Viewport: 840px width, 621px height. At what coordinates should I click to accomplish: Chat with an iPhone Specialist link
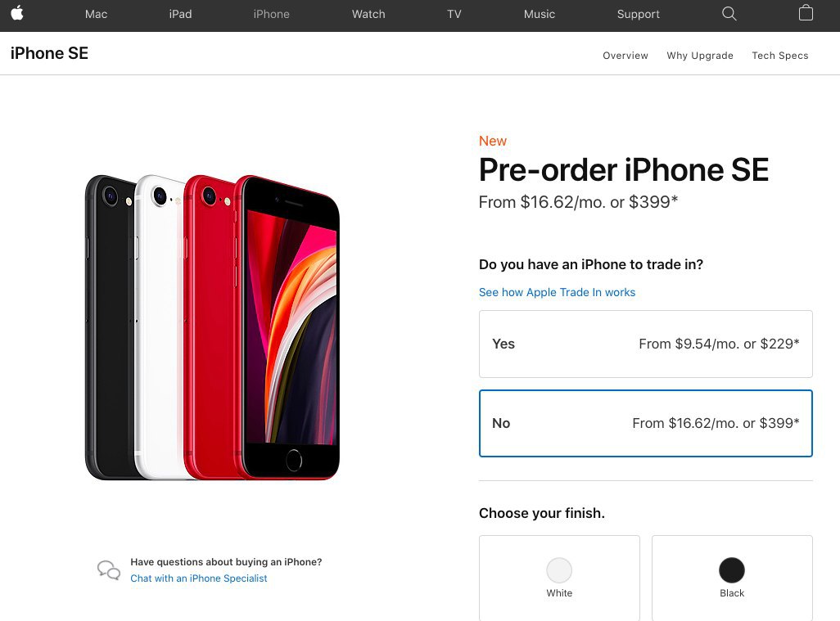pos(199,578)
